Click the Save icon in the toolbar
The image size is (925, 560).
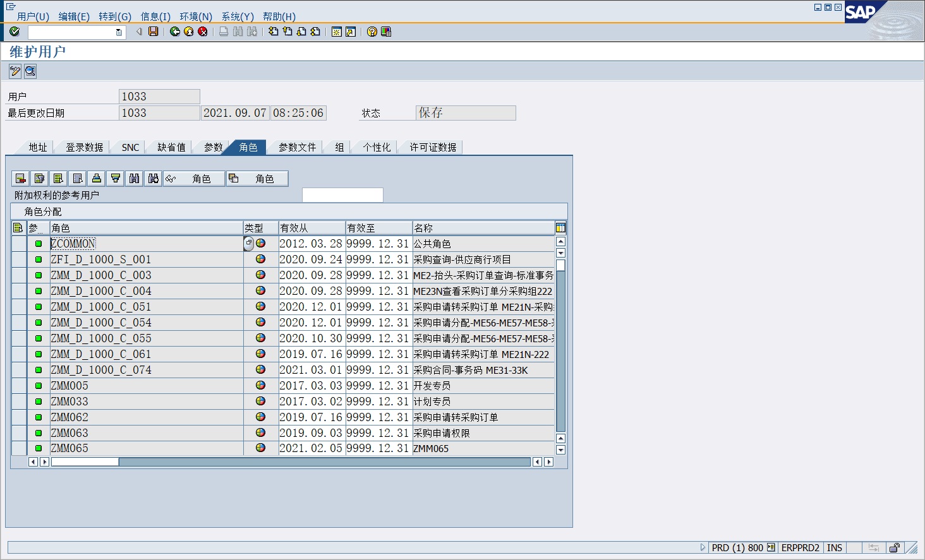tap(152, 32)
